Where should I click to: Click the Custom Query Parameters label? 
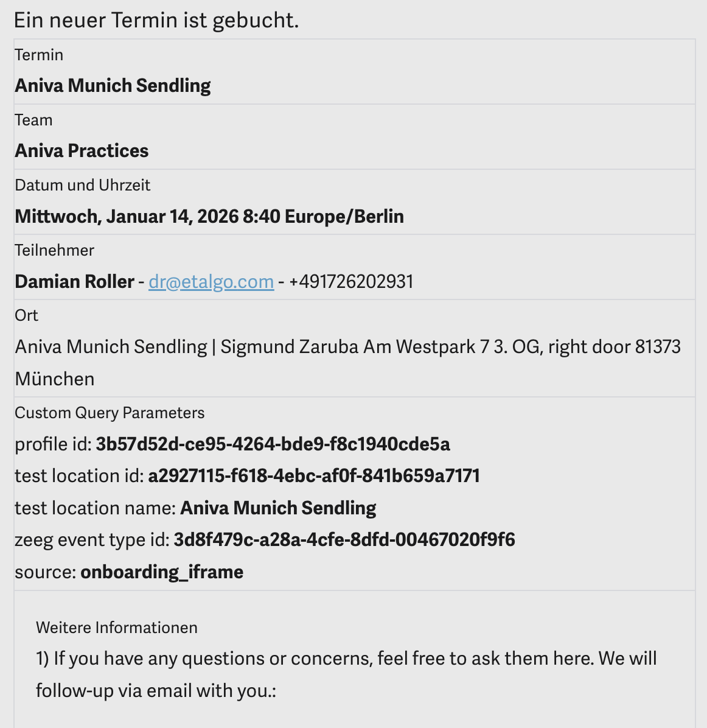pyautogui.click(x=110, y=413)
